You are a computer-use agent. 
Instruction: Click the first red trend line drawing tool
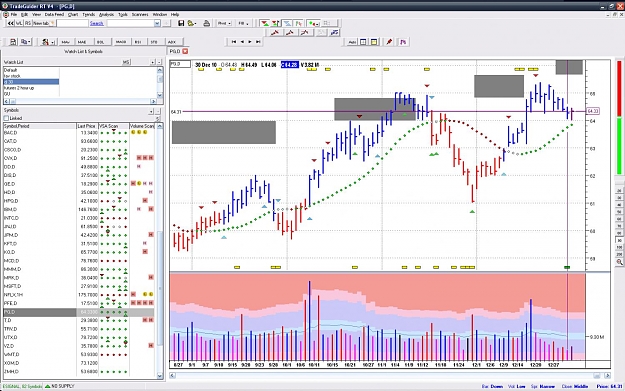point(275,33)
